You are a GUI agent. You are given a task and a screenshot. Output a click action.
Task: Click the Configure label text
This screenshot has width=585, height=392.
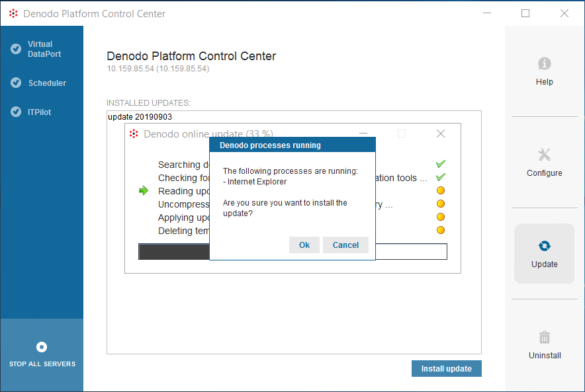point(545,173)
